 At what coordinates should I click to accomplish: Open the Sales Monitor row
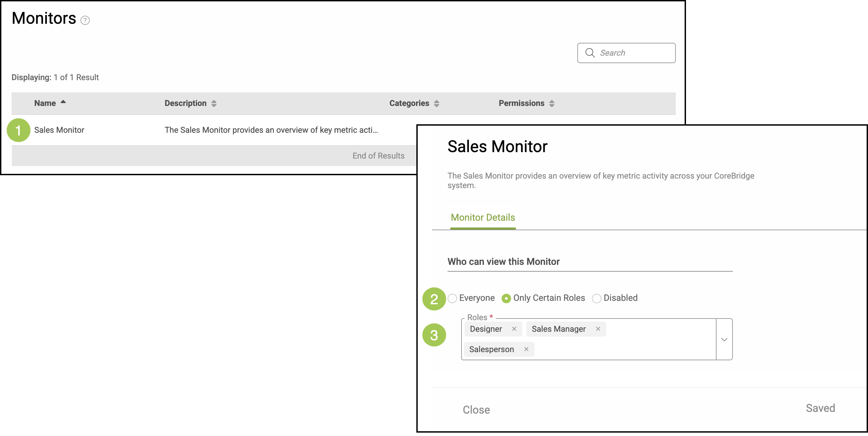59,130
